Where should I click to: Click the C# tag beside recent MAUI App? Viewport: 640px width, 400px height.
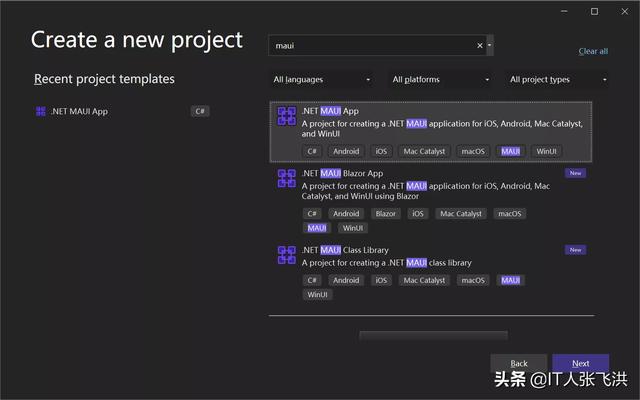(x=200, y=111)
